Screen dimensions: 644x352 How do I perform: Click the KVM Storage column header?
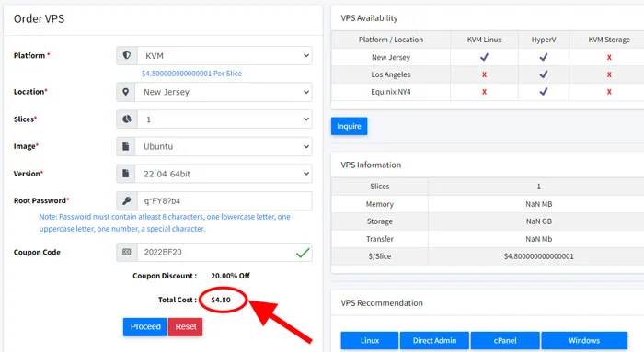point(609,40)
